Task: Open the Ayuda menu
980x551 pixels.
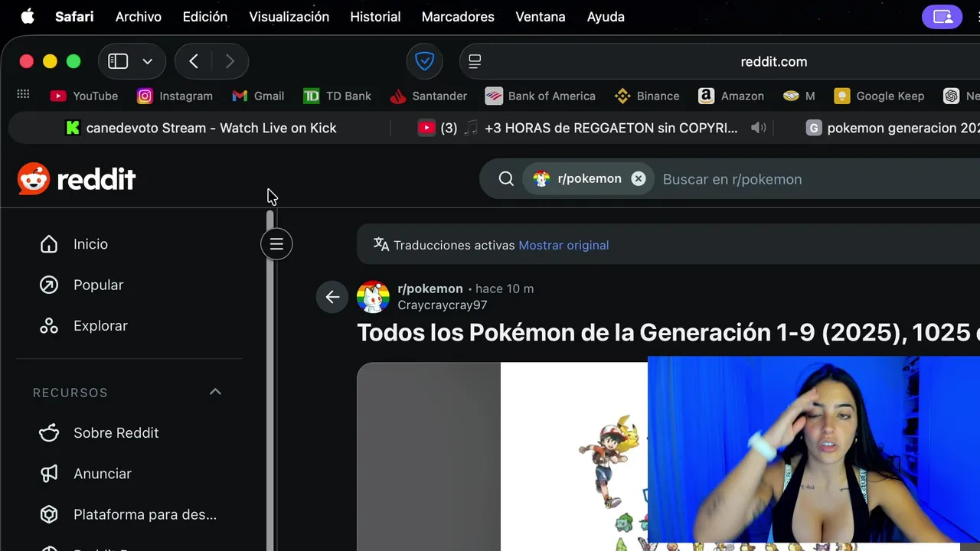Action: point(606,16)
